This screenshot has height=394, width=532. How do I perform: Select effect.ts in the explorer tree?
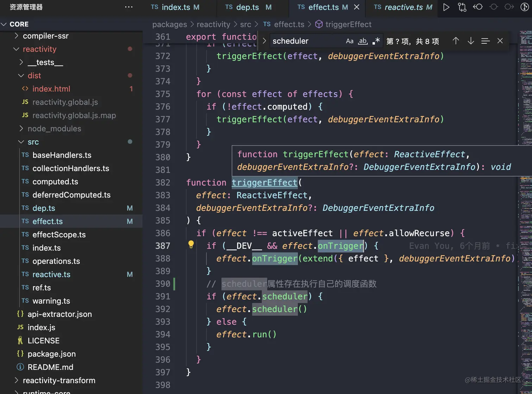71,221
